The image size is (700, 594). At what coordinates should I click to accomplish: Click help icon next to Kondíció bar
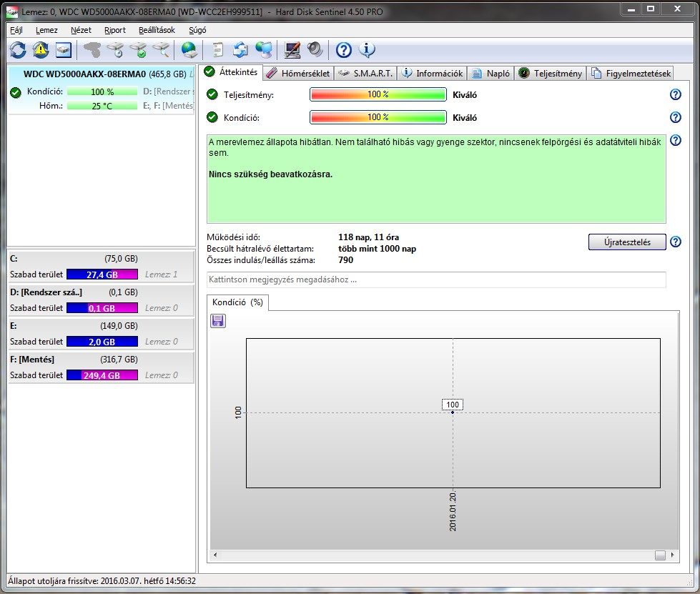(676, 117)
